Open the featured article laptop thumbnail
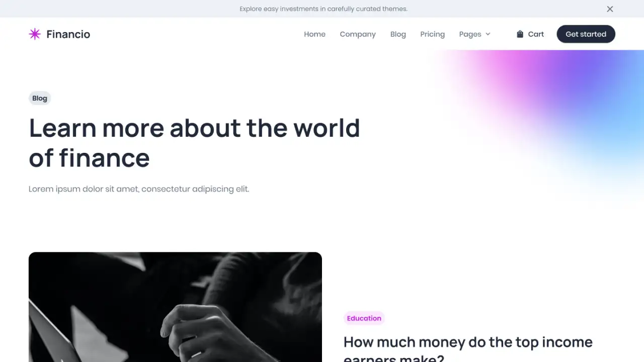 (x=175, y=307)
